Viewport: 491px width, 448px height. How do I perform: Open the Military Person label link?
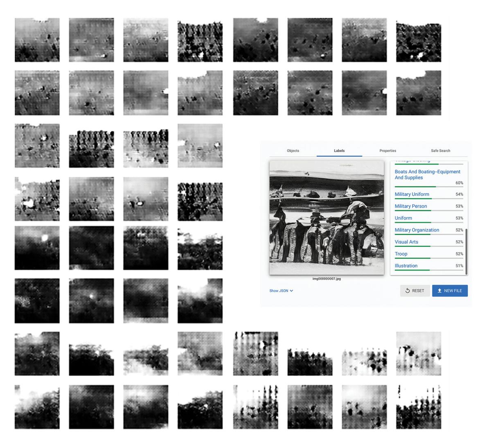pyautogui.click(x=410, y=206)
